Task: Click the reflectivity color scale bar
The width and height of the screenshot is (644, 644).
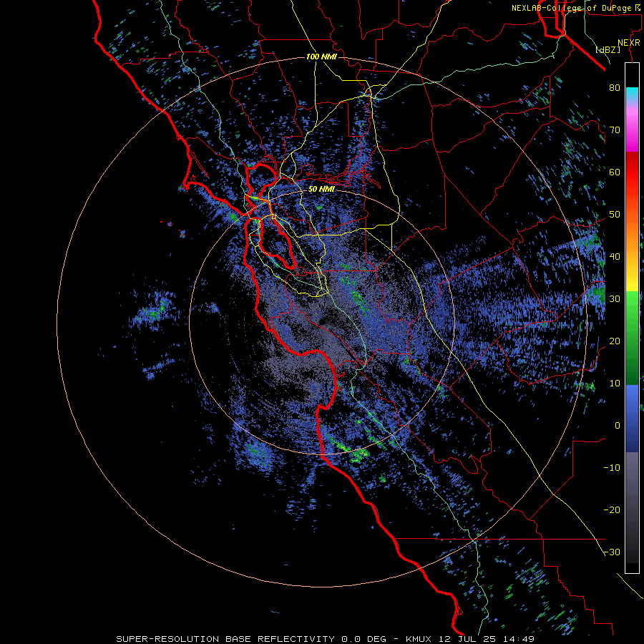Action: [x=632, y=318]
